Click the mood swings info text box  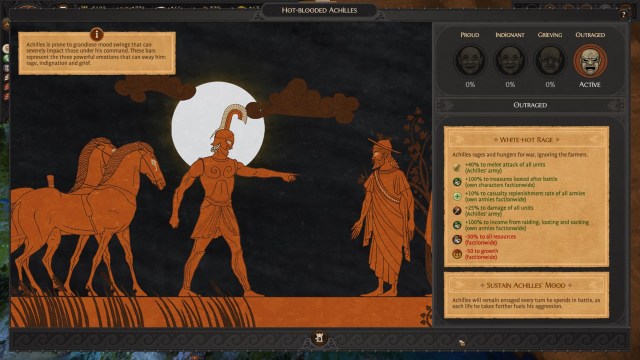[97, 53]
